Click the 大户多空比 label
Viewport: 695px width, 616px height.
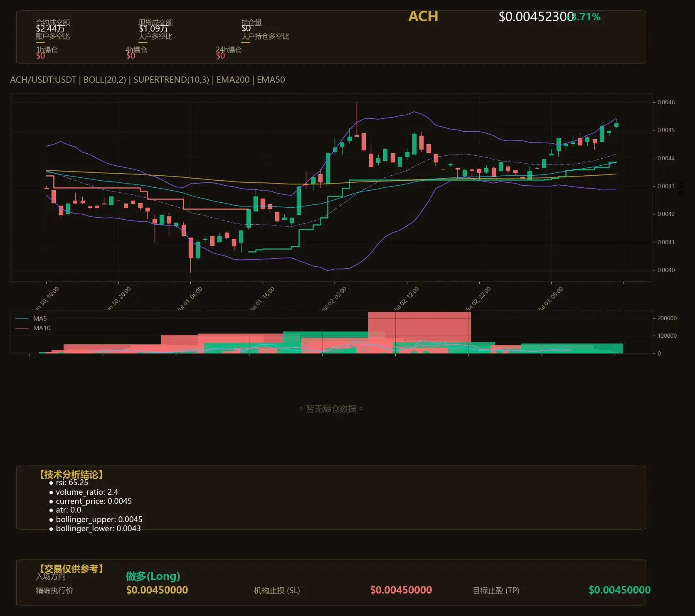(x=155, y=36)
